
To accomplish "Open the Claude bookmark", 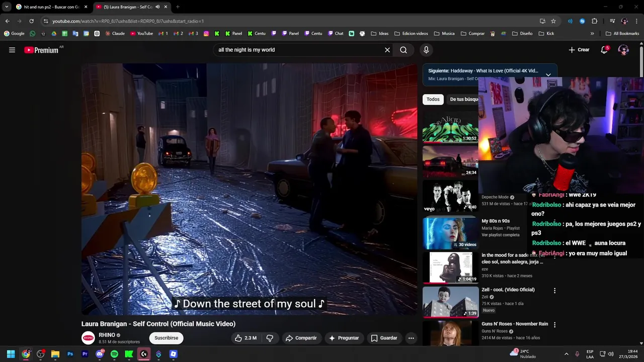I will click(115, 34).
